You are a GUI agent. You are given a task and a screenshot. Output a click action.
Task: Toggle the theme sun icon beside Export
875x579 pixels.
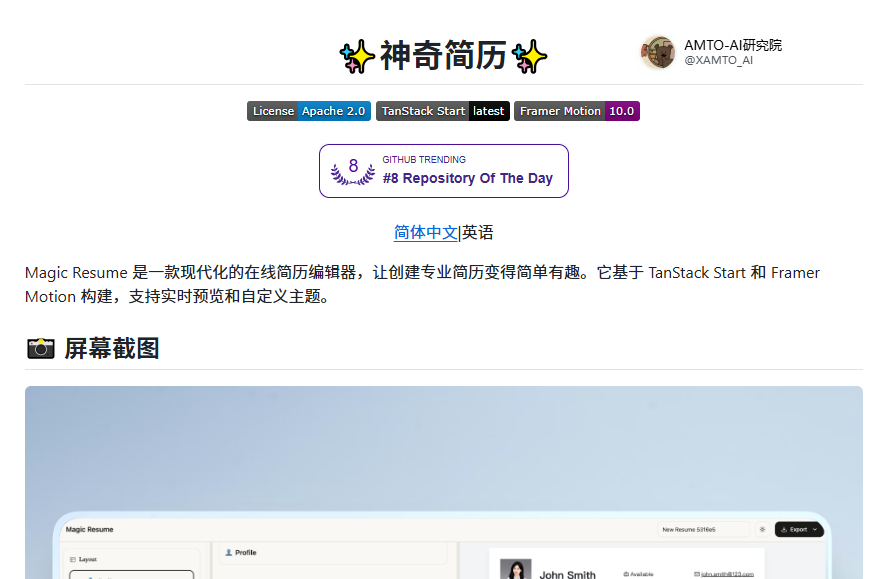pos(762,529)
